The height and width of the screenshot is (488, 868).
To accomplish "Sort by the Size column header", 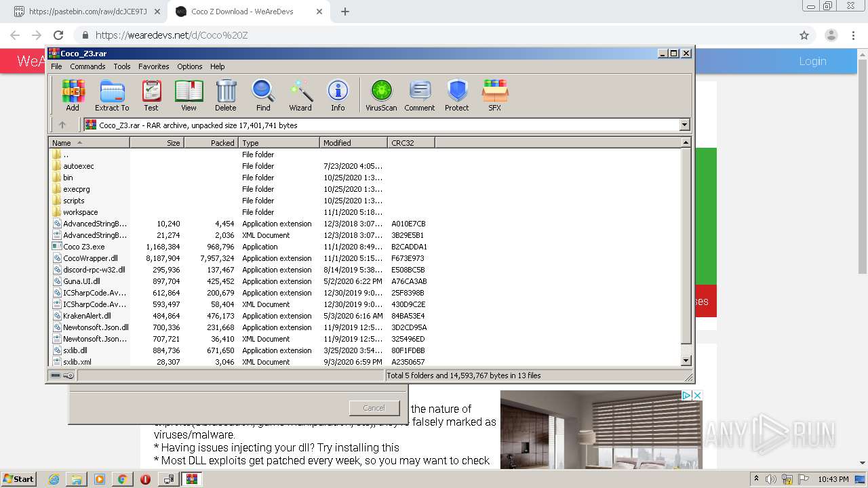I will click(157, 142).
